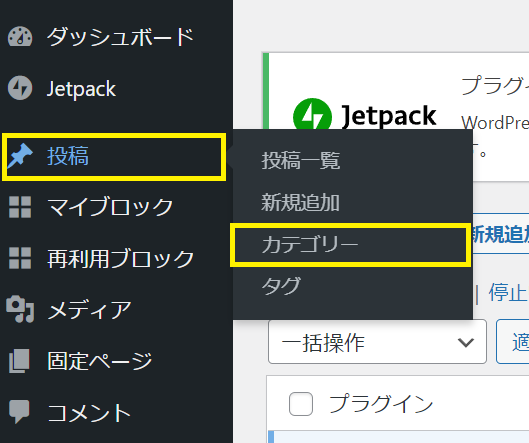
Task: Click the コメント speech bubble icon
Action: (x=19, y=411)
